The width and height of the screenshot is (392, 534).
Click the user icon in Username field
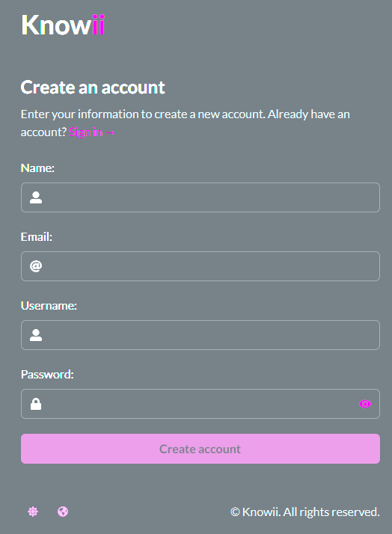click(36, 335)
